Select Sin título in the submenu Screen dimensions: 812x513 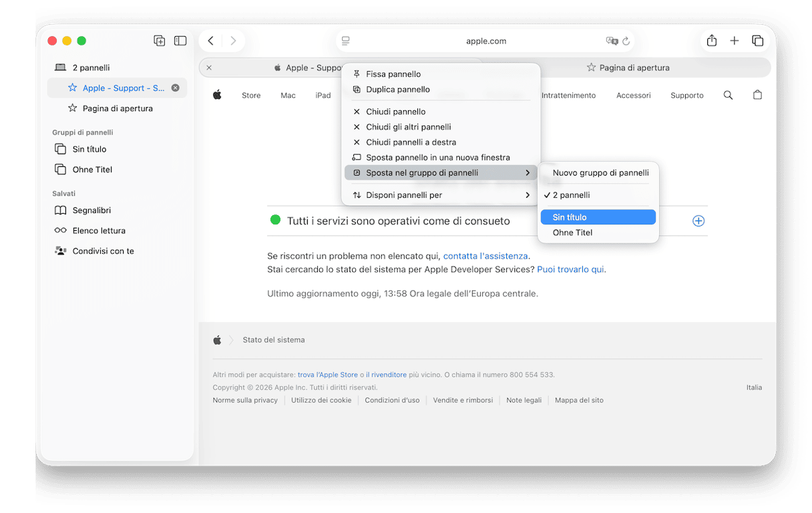[x=598, y=217]
